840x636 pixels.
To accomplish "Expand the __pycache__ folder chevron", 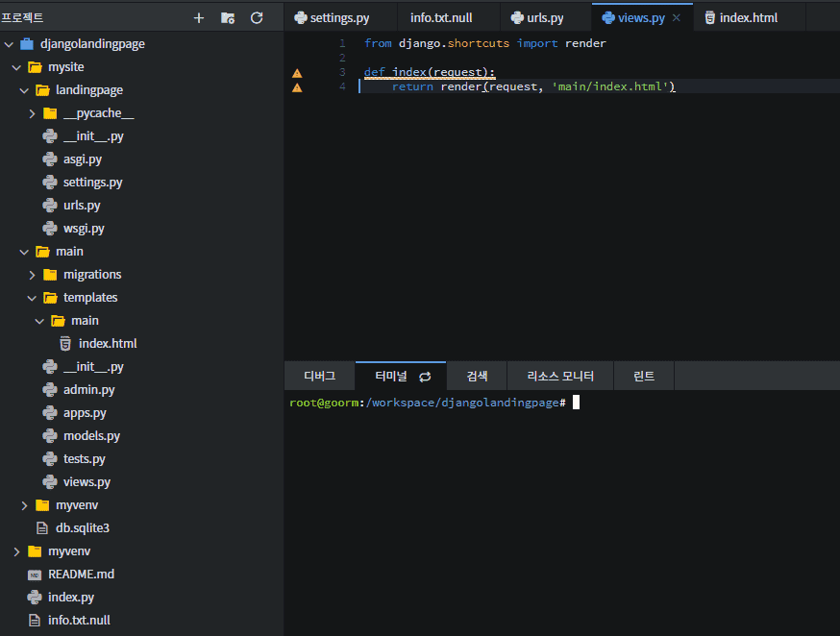I will [x=32, y=113].
